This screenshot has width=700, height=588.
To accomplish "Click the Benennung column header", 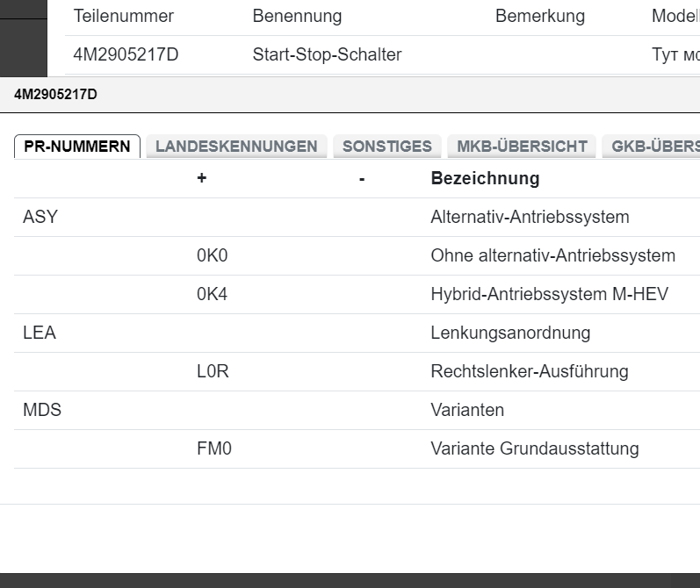I will point(297,17).
